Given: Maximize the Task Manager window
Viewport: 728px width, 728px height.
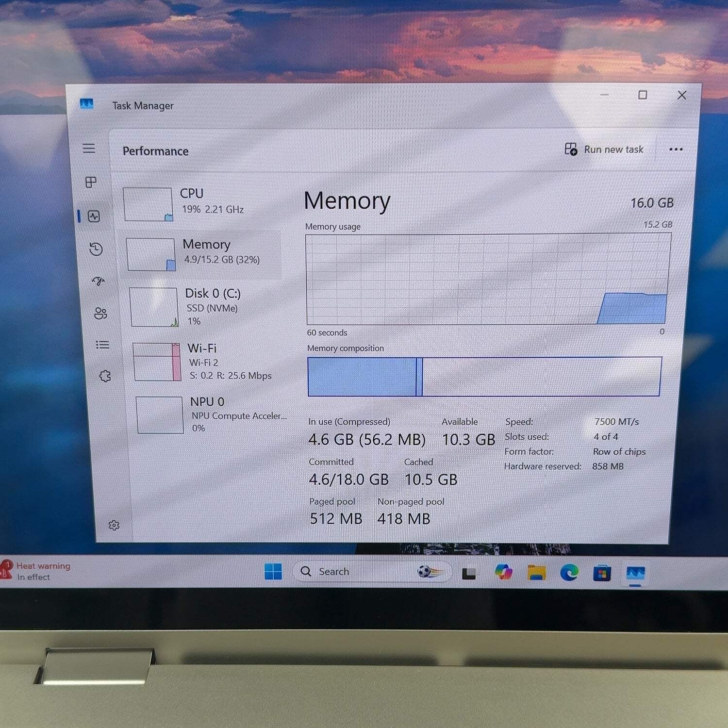Looking at the screenshot, I should (643, 95).
